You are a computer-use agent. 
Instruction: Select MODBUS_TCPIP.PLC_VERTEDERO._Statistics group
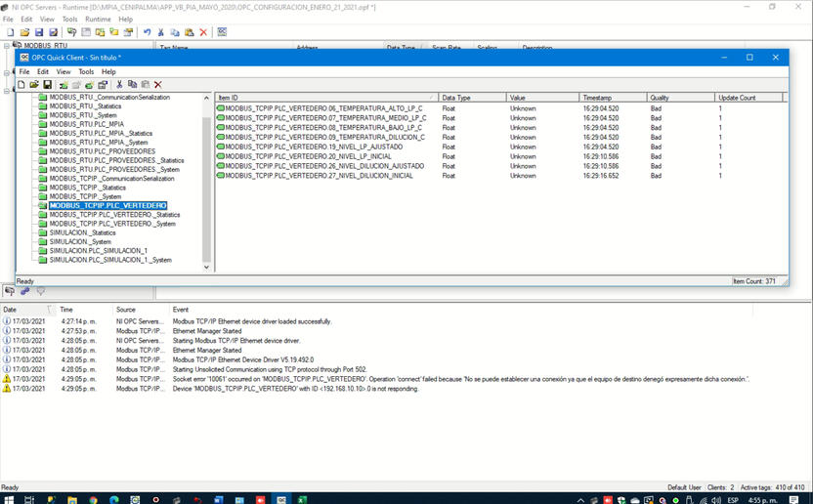pyautogui.click(x=114, y=215)
